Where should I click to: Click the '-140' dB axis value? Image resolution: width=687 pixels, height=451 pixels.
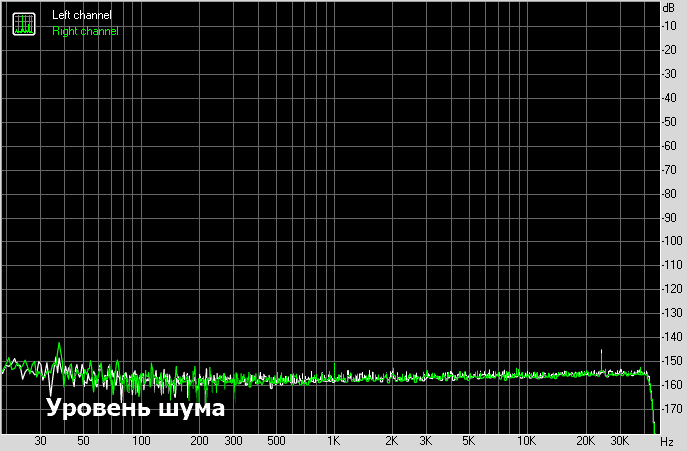point(672,337)
